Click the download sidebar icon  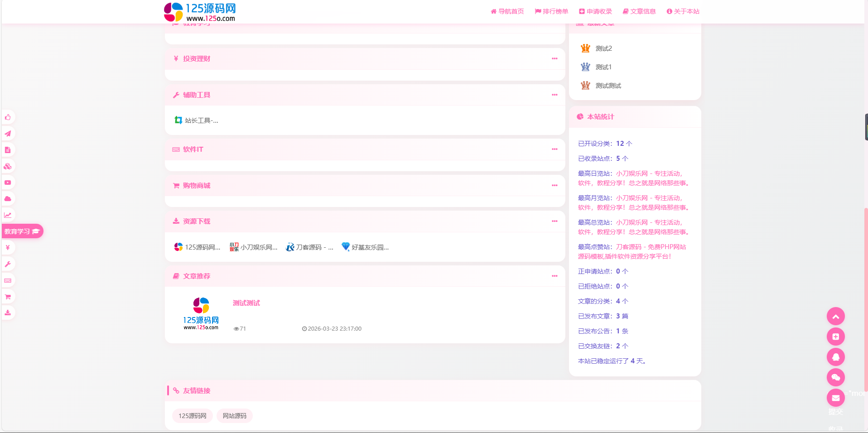(8, 313)
